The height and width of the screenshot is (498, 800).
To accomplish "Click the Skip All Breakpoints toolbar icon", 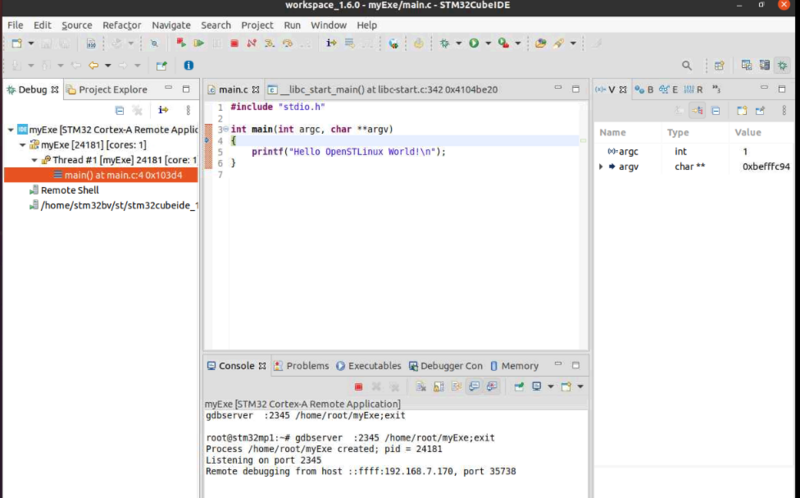I will click(x=154, y=43).
